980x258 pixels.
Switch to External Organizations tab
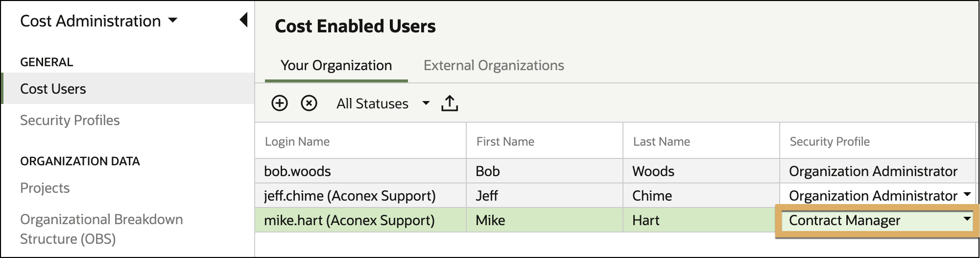point(494,66)
